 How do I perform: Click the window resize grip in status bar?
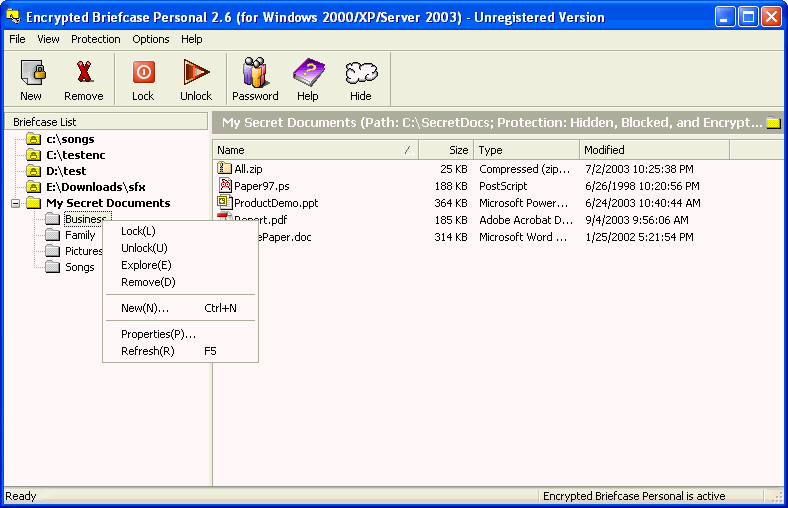click(x=777, y=496)
